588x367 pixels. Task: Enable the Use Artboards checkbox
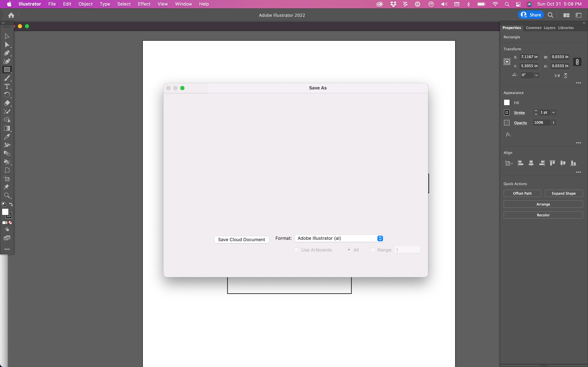point(296,250)
